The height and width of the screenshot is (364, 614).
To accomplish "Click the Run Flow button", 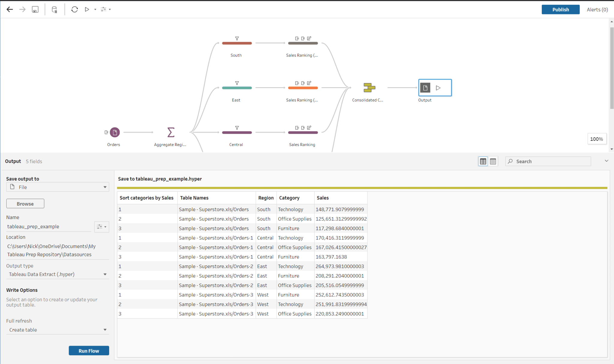I will 89,351.
